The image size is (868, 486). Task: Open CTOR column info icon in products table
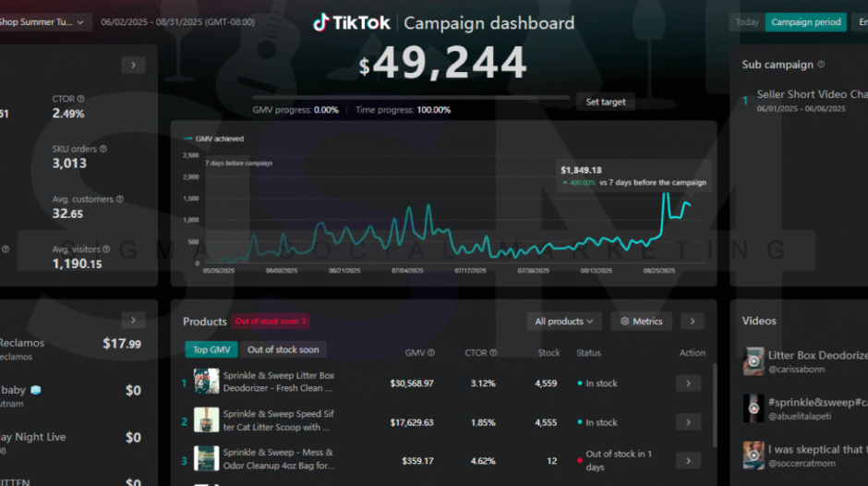point(493,352)
